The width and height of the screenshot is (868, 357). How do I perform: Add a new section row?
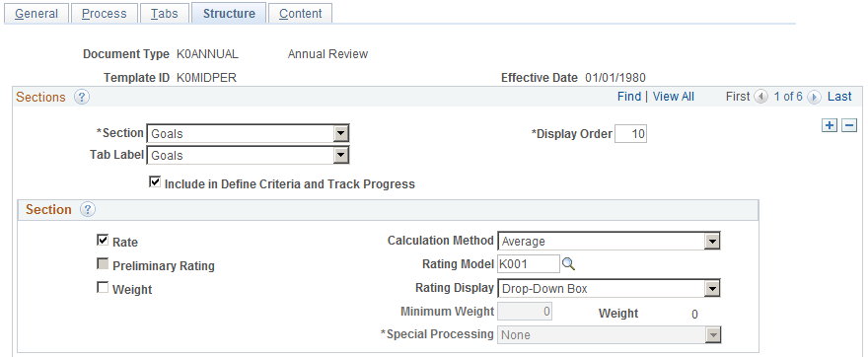(830, 125)
